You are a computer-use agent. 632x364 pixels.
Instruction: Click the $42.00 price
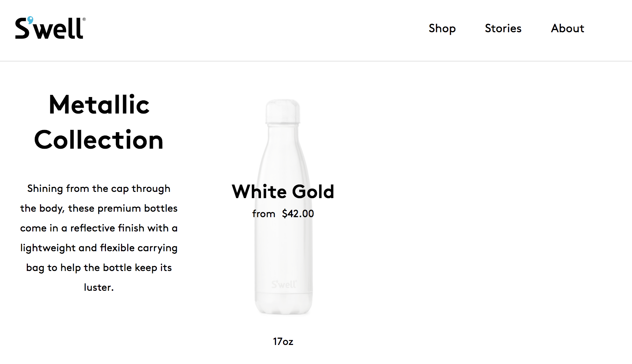298,213
